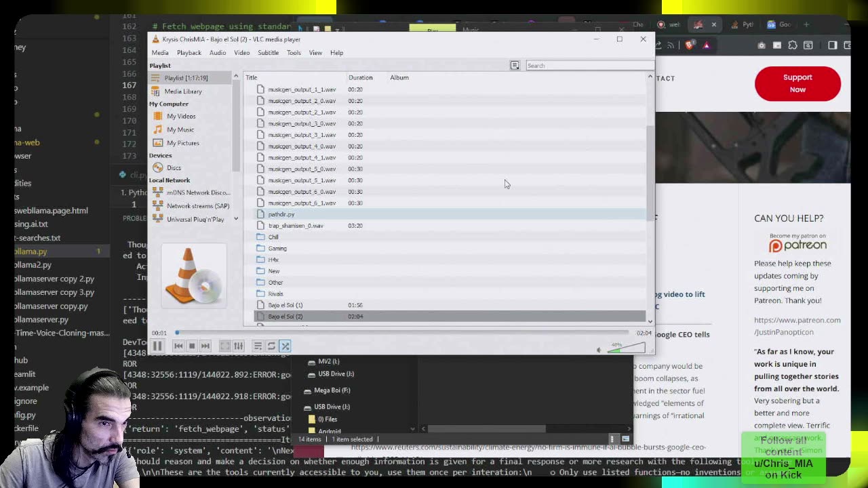The width and height of the screenshot is (868, 488).
Task: Open patreon.com/JustinPanopticon link
Action: (797, 326)
